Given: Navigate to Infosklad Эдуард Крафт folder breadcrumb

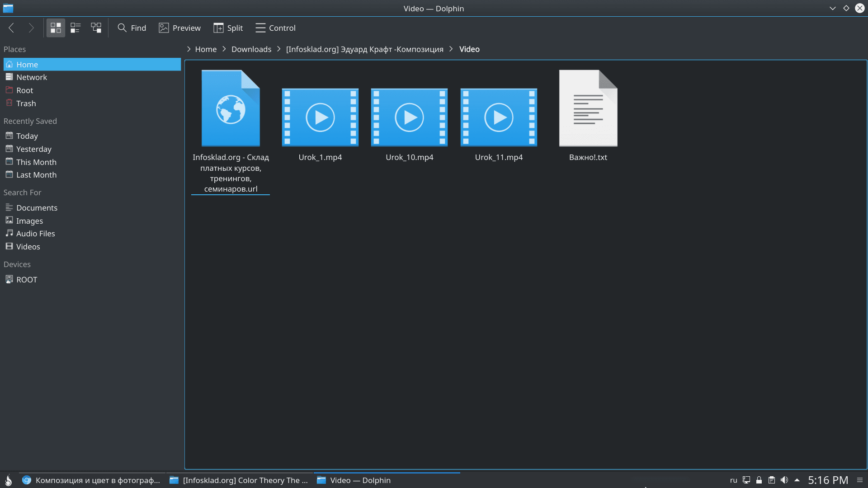Looking at the screenshot, I should pos(365,49).
